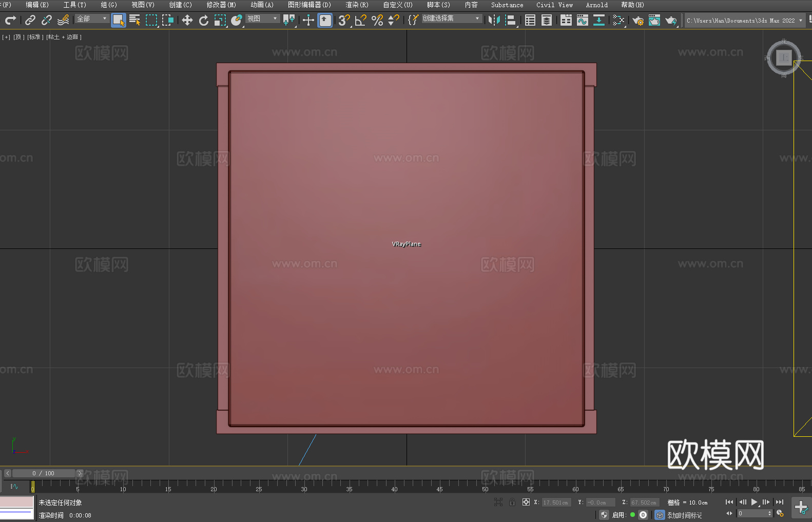Select the Move transform tool
Screen dimensions: 812x522
187,20
